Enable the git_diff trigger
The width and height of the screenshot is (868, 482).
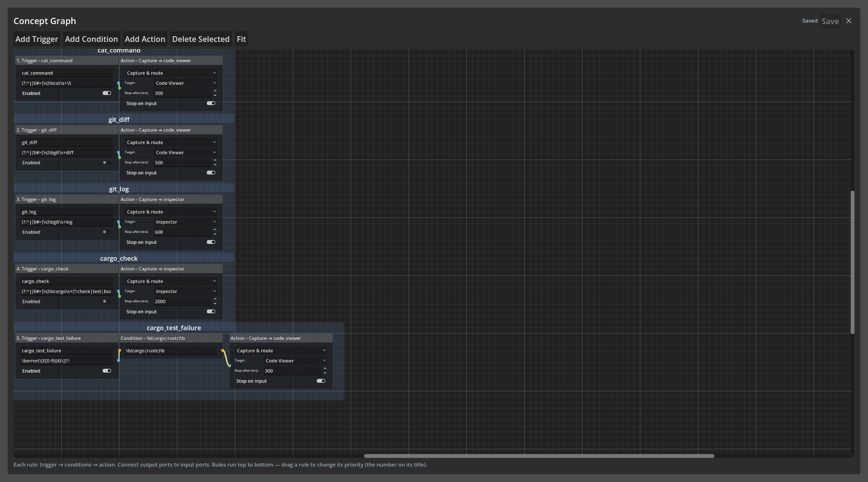(107, 163)
